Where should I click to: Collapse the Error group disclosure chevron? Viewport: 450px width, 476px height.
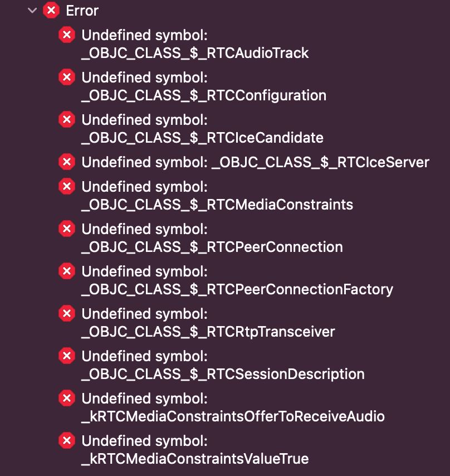point(32,10)
